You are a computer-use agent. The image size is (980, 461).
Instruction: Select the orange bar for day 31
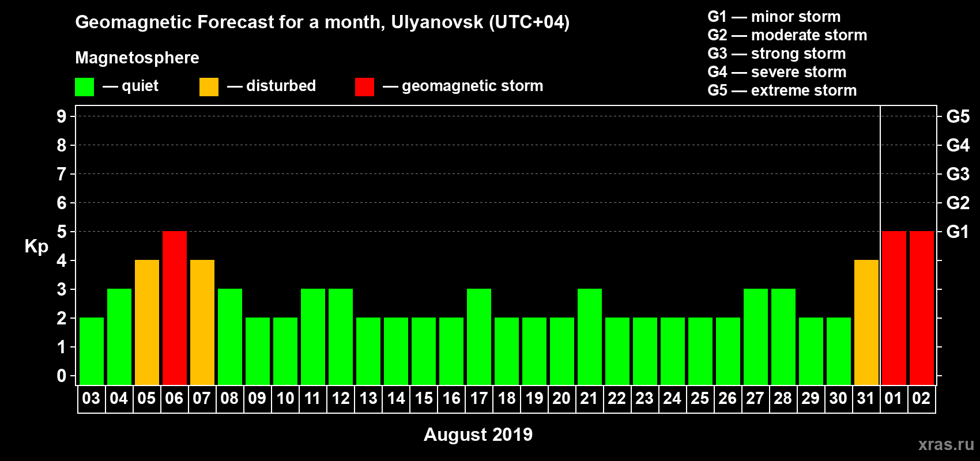866,322
